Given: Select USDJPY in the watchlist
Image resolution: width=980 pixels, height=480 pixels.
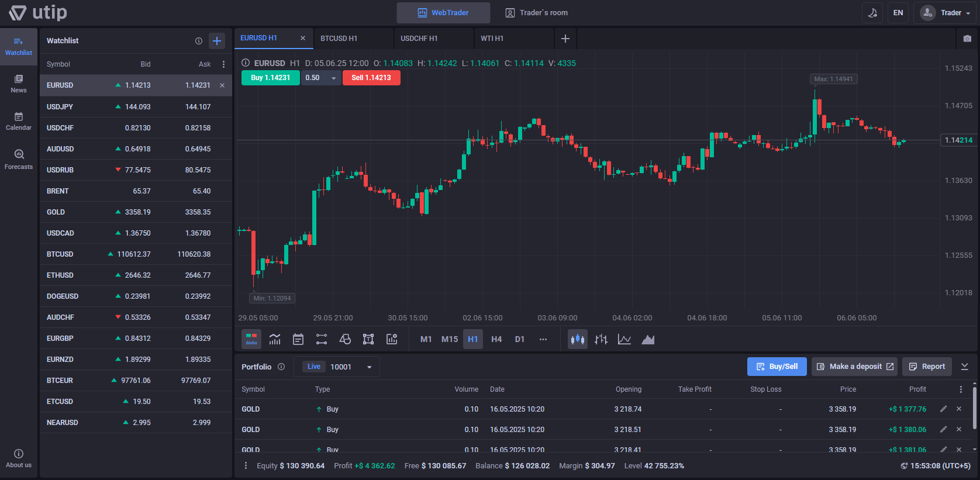Looking at the screenshot, I should coord(136,107).
